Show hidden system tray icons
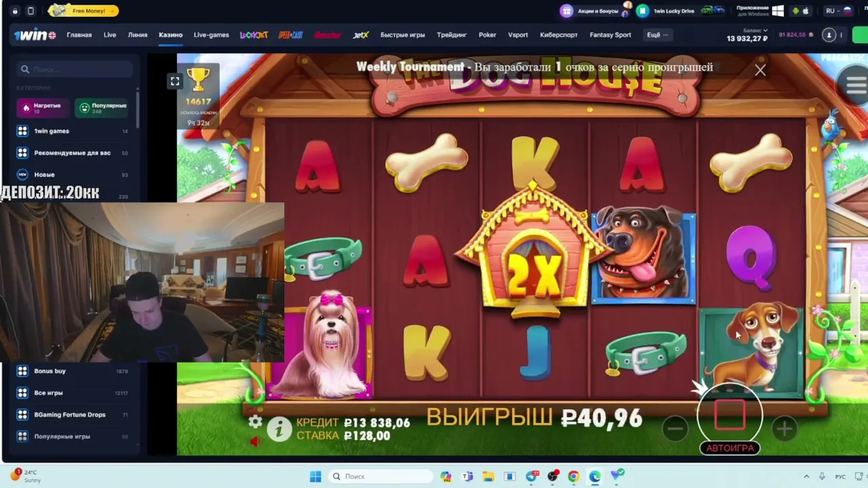Image resolution: width=868 pixels, height=488 pixels. pyautogui.click(x=806, y=476)
